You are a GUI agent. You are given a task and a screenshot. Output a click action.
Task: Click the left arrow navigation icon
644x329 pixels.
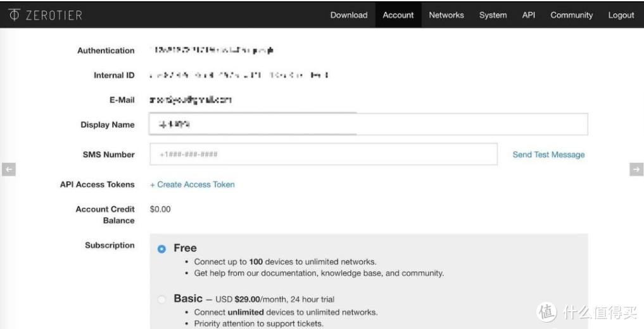(x=8, y=169)
